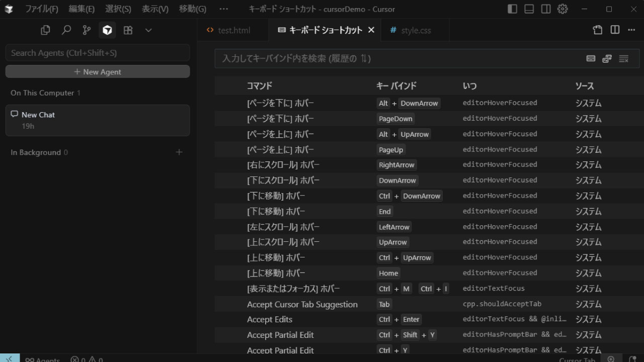Show errors and warnings status indicator
This screenshot has height=362, width=644.
tap(87, 359)
